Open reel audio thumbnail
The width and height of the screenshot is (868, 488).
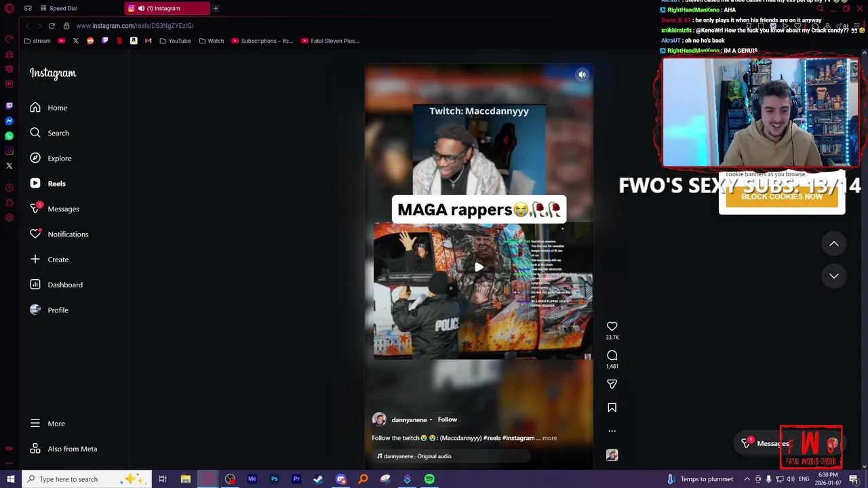(x=612, y=455)
